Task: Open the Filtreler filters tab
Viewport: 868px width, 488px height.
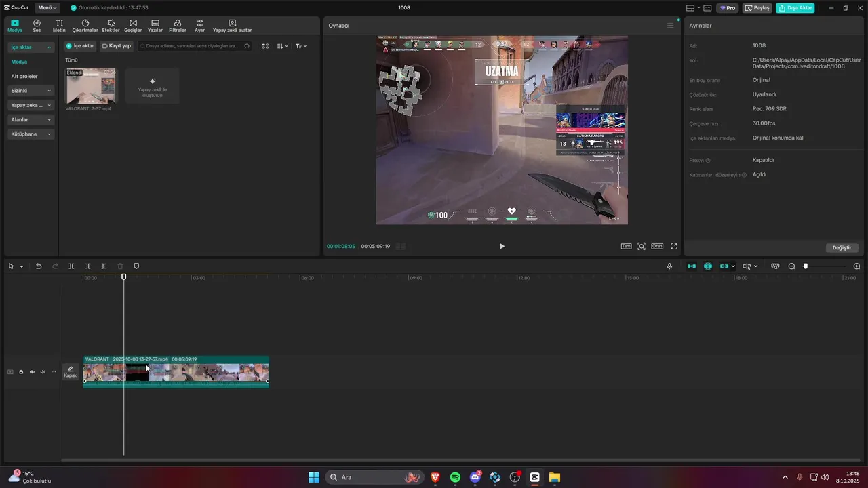Action: [177, 26]
